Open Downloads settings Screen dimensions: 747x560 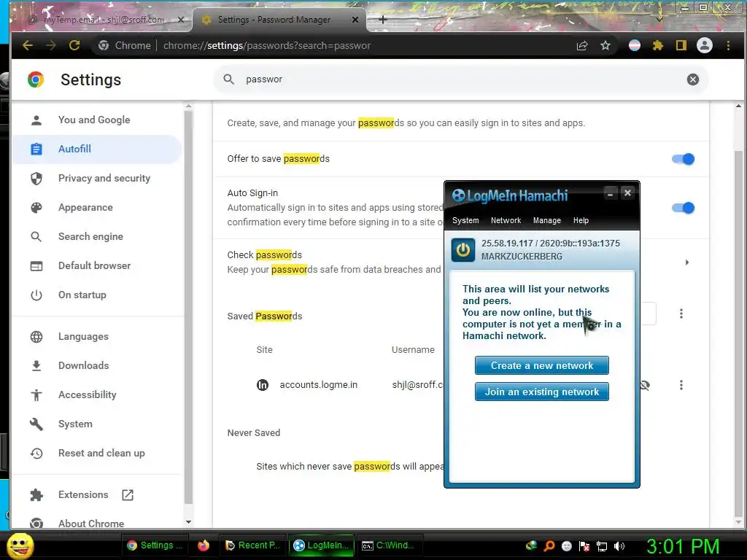(x=97, y=366)
